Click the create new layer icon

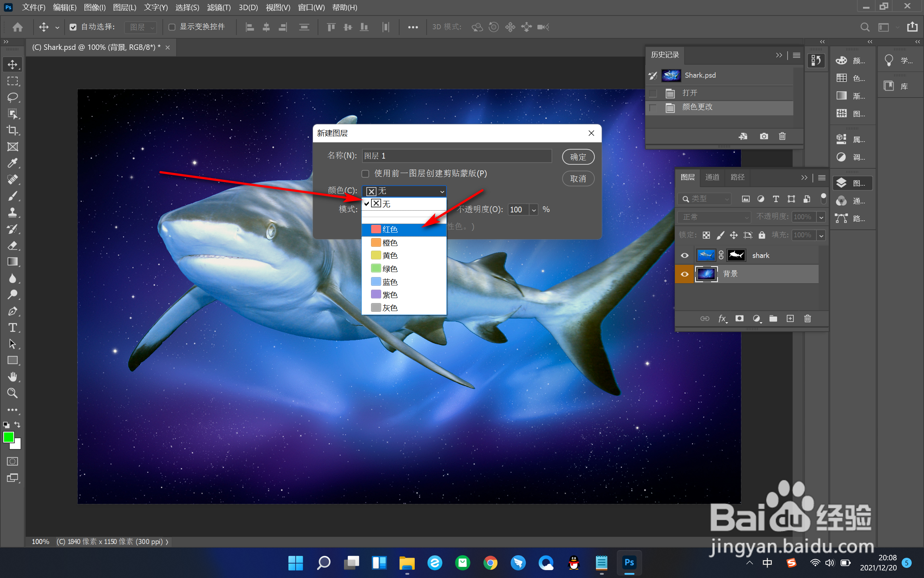tap(790, 318)
